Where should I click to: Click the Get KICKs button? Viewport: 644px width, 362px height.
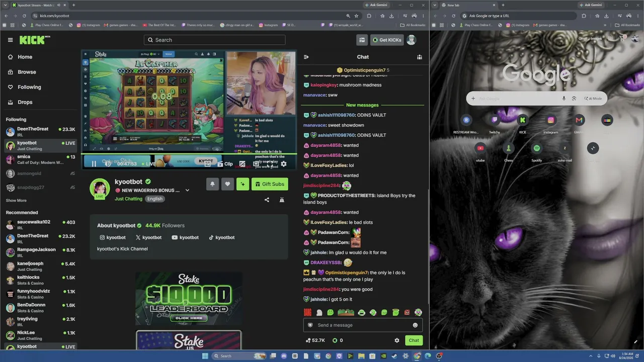tap(386, 40)
